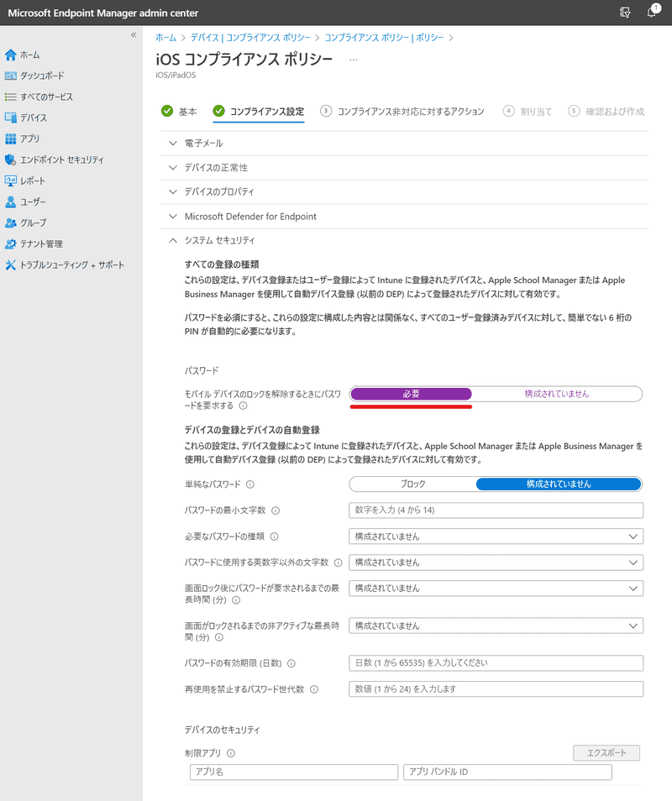672x801 pixels.
Task: Click the ホーム icon in the sidebar
Action: 11,55
